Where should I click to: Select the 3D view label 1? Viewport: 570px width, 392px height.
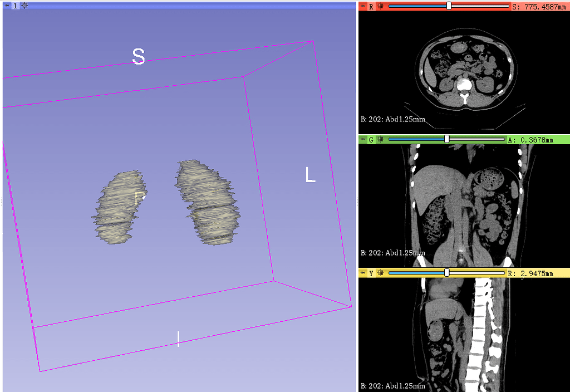15,6
